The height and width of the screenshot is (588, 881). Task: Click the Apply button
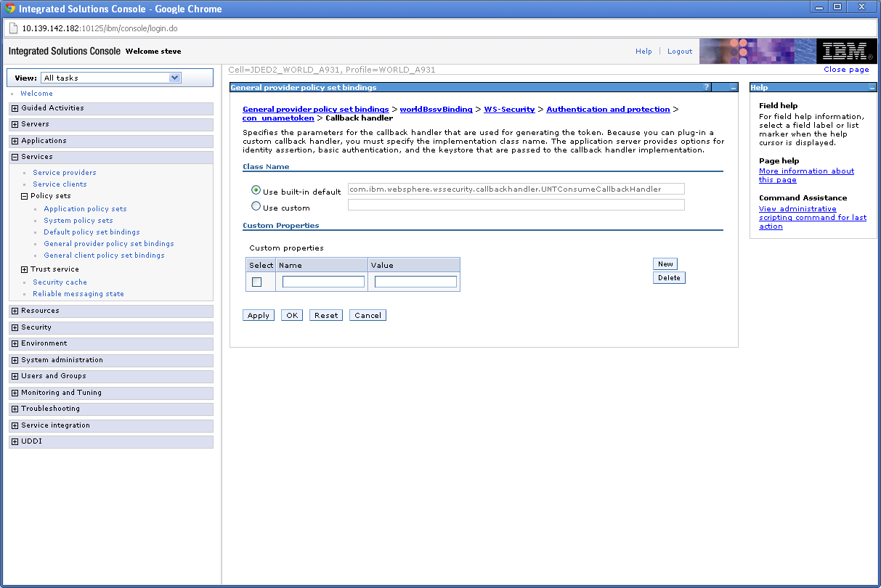[x=259, y=315]
